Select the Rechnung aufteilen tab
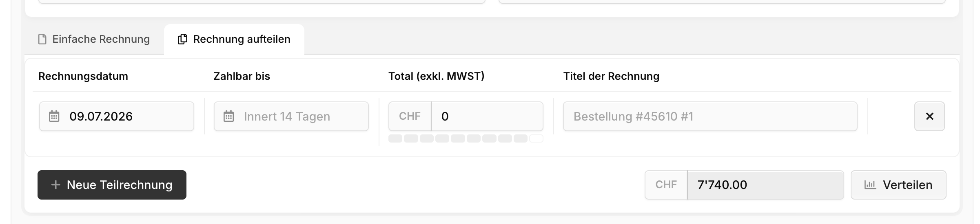This screenshot has height=224, width=980. pos(234,39)
